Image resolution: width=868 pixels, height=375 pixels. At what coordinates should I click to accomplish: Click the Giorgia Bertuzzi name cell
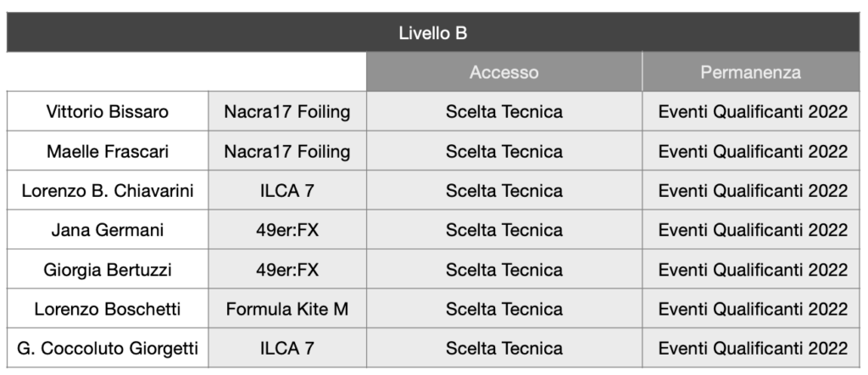point(108,270)
